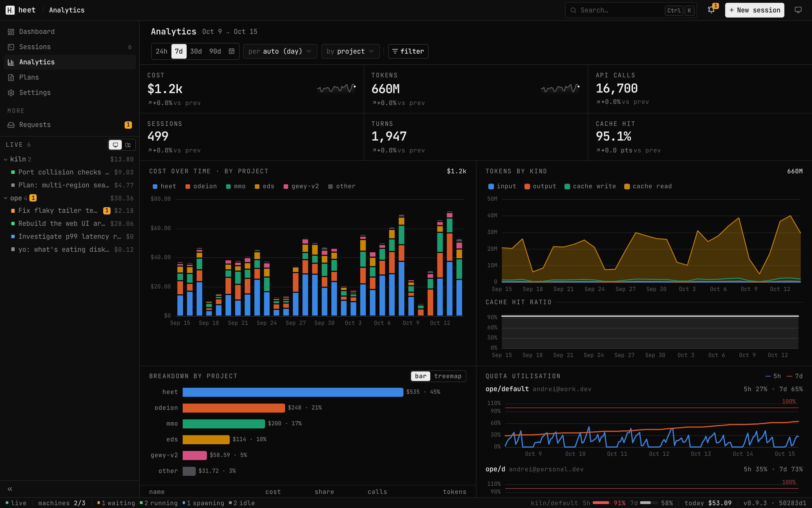812x508 pixels.
Task: Click the Plans document icon
Action: click(11, 78)
